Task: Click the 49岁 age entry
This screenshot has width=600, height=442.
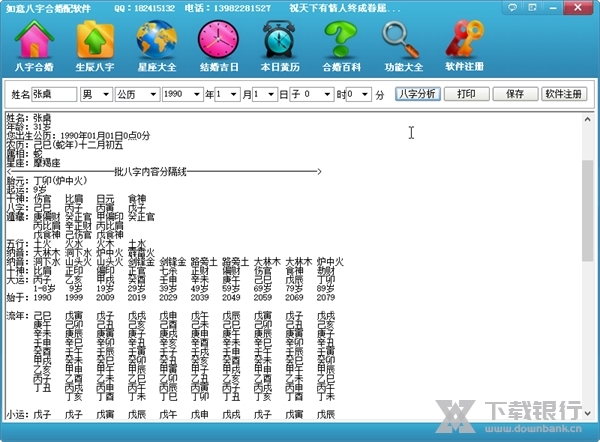Action: (x=200, y=289)
